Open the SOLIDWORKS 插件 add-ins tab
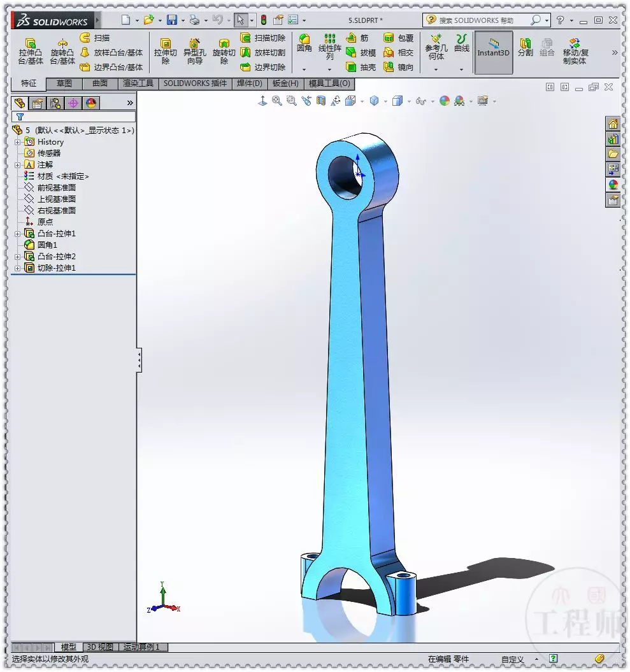Image resolution: width=630 pixels, height=672 pixels. coord(195,83)
